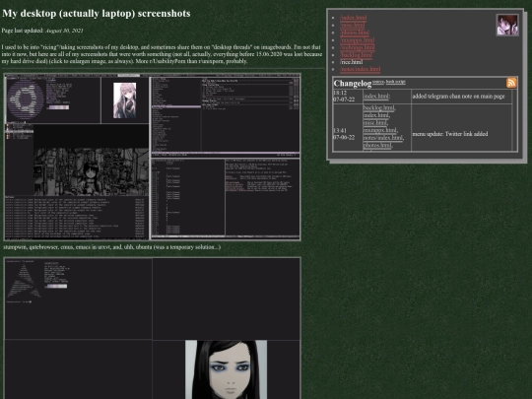Open the /backlog.html menu link
This screenshot has height=399, width=532.
click(356, 54)
